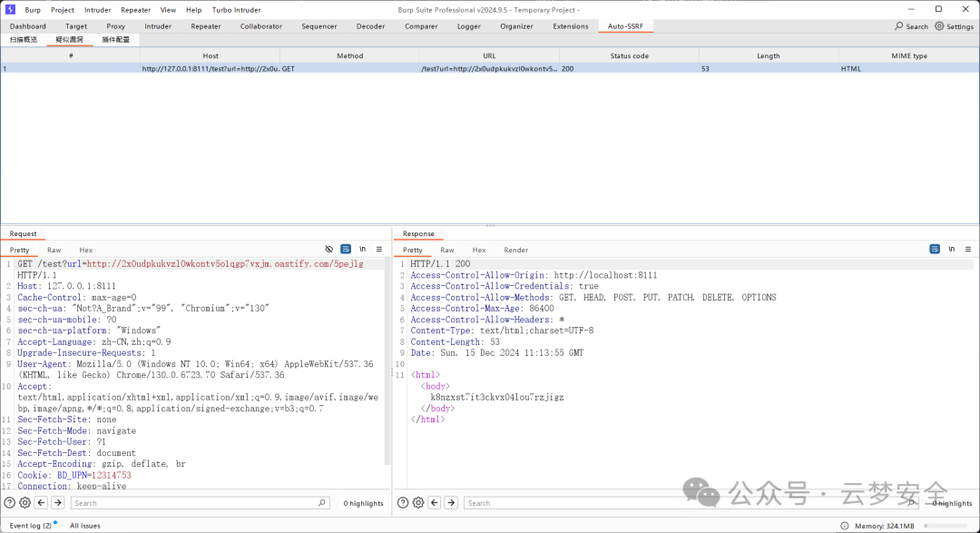980x533 pixels.
Task: Sort table by URL column
Action: coord(489,55)
